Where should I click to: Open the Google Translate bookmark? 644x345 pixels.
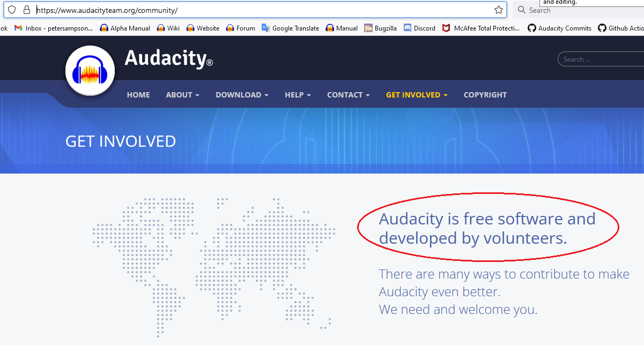290,28
